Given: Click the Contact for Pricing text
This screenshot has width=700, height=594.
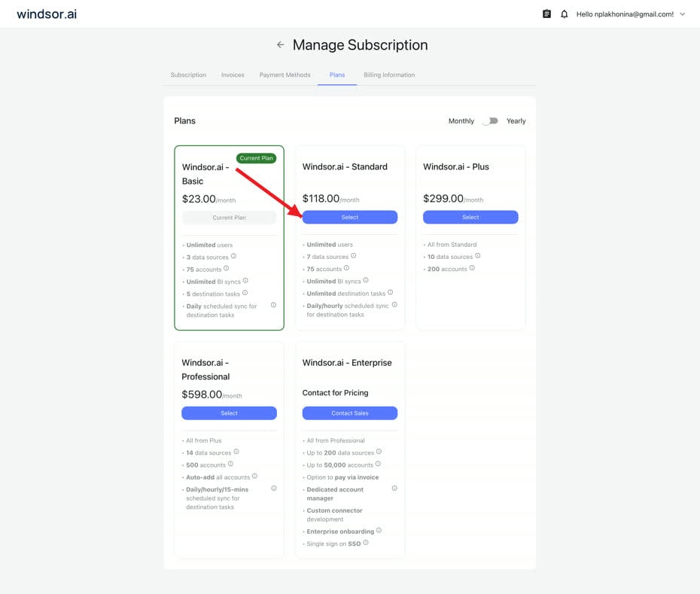Looking at the screenshot, I should (335, 392).
